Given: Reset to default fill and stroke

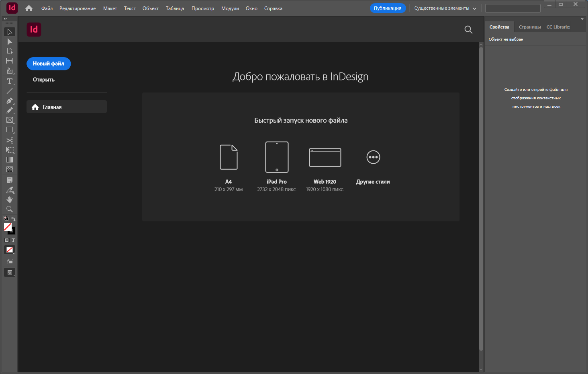Looking at the screenshot, I should (x=6, y=218).
